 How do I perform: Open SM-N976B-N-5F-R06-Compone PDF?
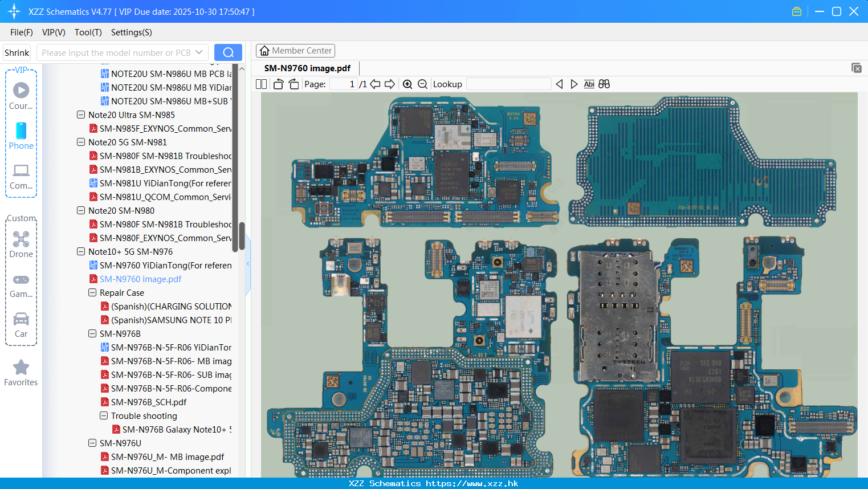pos(166,388)
